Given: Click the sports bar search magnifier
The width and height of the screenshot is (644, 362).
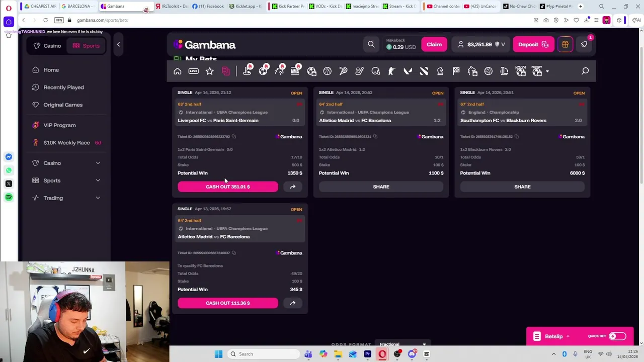Looking at the screenshot, I should (585, 71).
